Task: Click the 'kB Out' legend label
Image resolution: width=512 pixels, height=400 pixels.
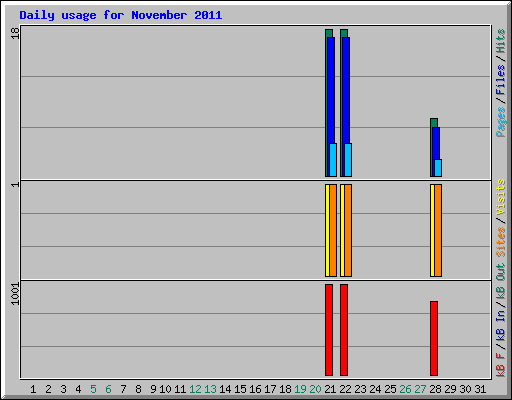Action: [500, 282]
